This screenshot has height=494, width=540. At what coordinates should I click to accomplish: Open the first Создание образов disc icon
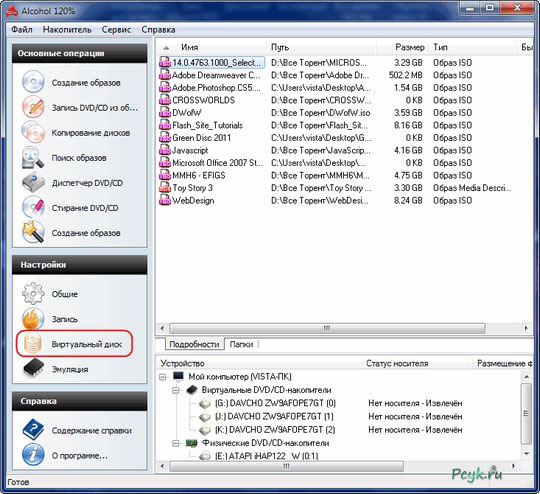click(x=33, y=82)
